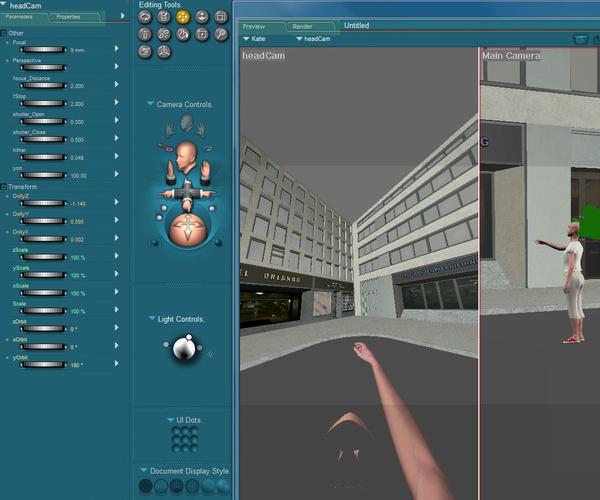The image size is (600, 500).
Task: Click the right hand Move X and Z control
Action: pos(205,172)
